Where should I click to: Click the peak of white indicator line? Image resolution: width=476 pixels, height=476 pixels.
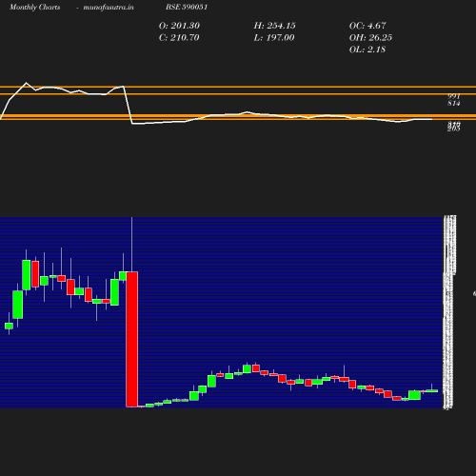click(27, 83)
